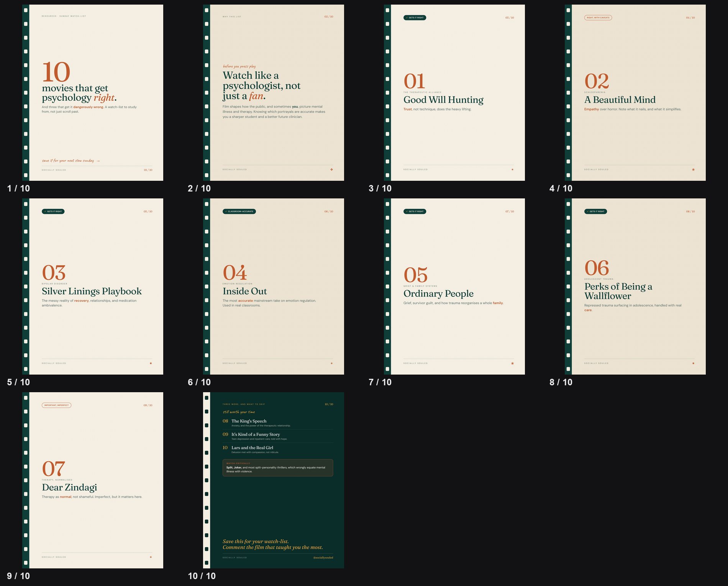Select the Ordinary People slide thumbnail

[x=454, y=286]
